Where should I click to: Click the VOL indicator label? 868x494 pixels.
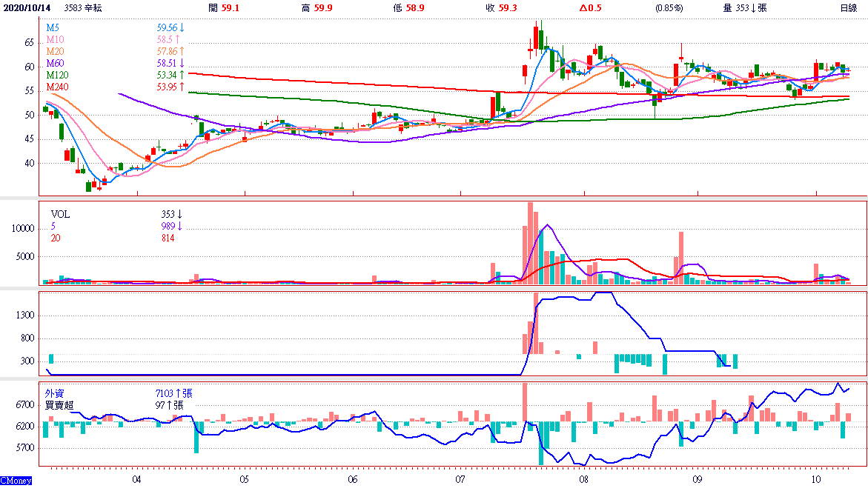click(x=61, y=214)
